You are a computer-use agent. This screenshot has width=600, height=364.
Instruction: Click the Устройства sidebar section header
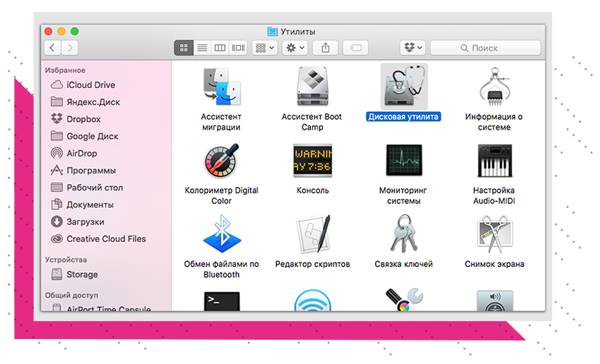coord(66,260)
